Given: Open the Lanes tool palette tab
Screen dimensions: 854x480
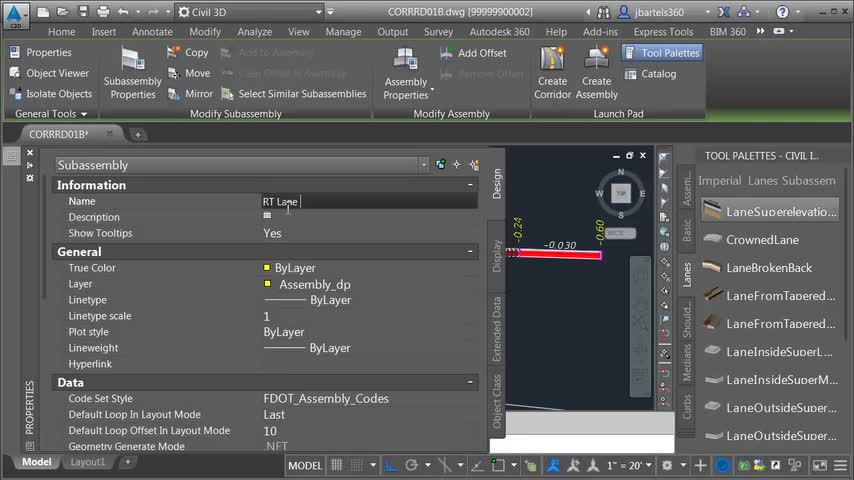Looking at the screenshot, I should (687, 275).
